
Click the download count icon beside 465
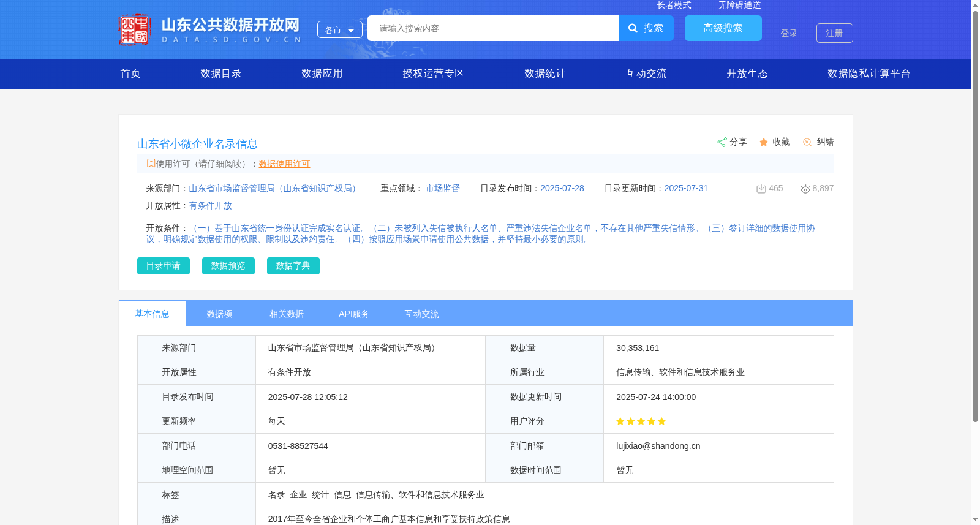pos(761,189)
